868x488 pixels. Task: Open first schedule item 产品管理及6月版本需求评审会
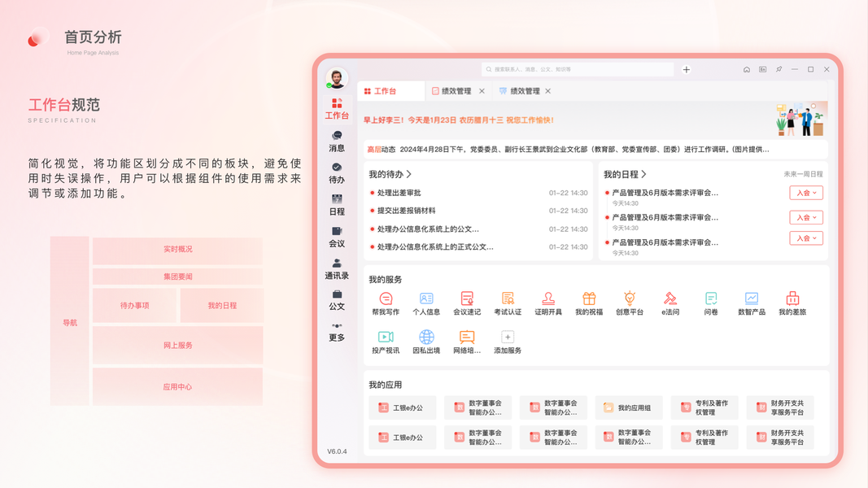(x=665, y=193)
